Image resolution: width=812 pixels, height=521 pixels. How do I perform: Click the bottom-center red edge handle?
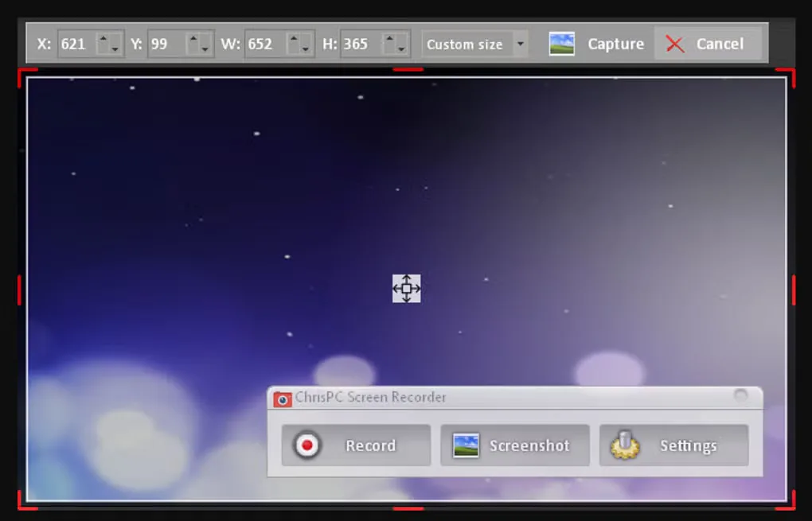(408, 508)
